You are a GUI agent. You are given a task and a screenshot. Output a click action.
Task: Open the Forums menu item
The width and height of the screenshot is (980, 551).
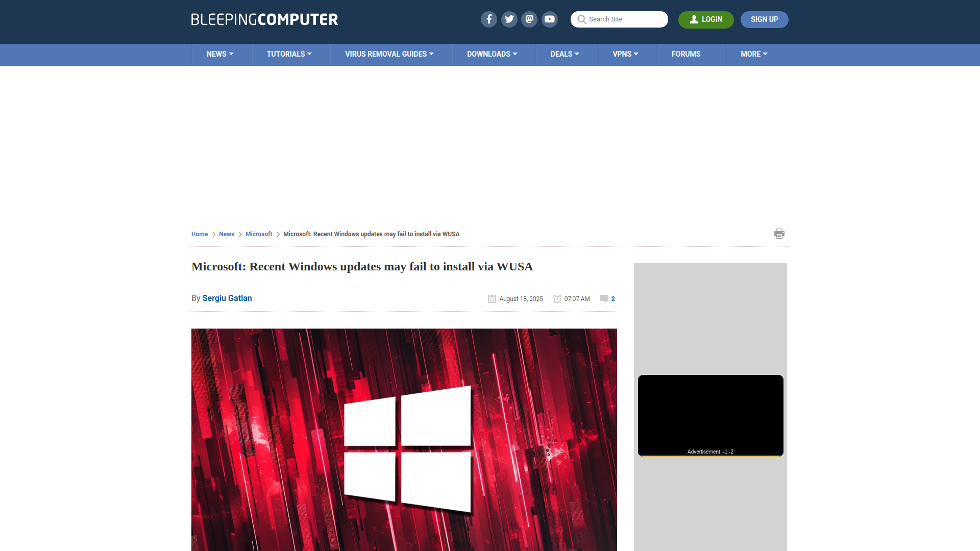tap(686, 54)
